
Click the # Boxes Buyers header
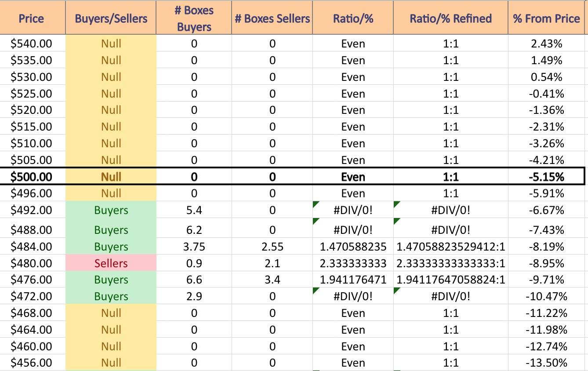pyautogui.click(x=194, y=18)
